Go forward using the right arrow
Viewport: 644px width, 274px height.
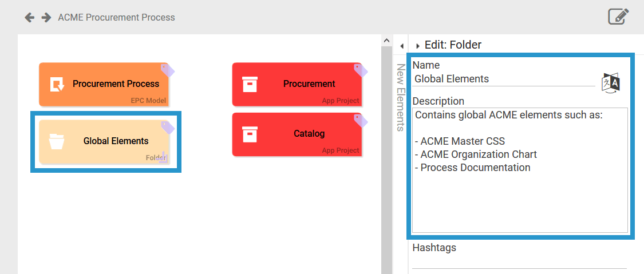click(46, 18)
